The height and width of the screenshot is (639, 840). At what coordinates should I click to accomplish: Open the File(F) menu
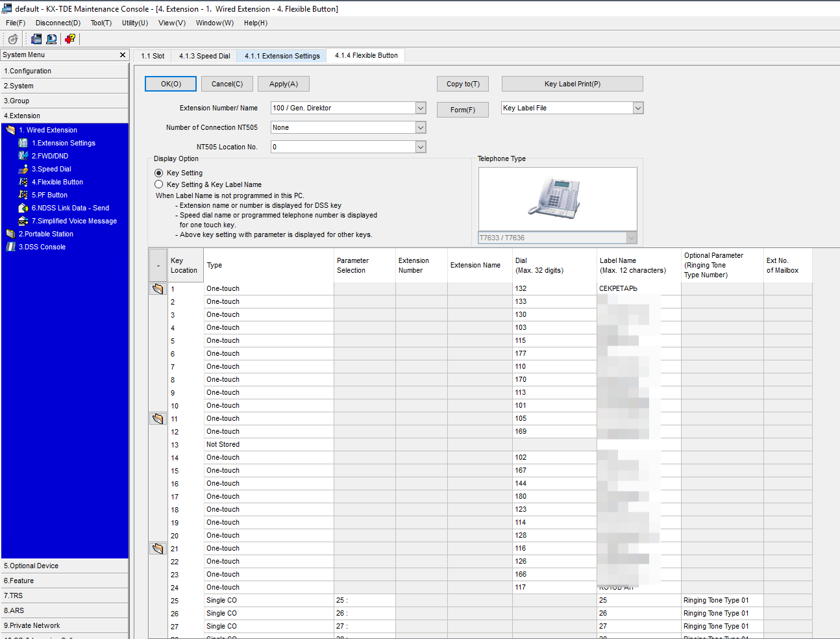tap(16, 23)
